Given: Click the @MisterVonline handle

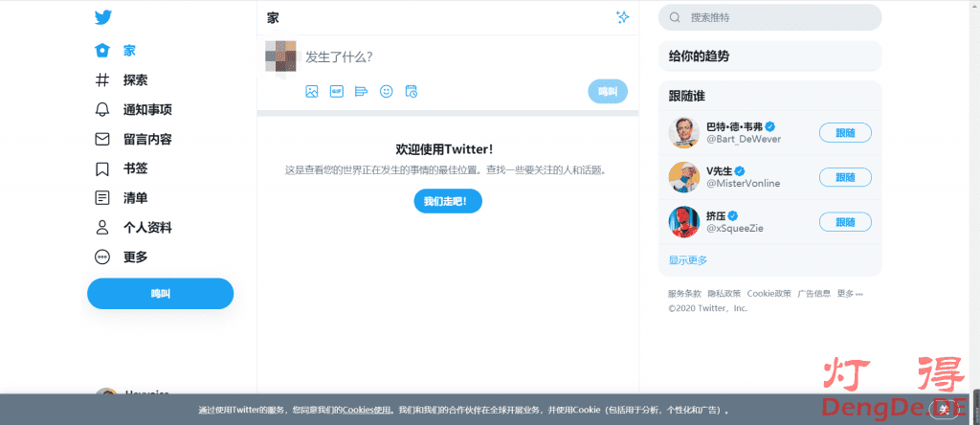Looking at the screenshot, I should click(x=743, y=184).
